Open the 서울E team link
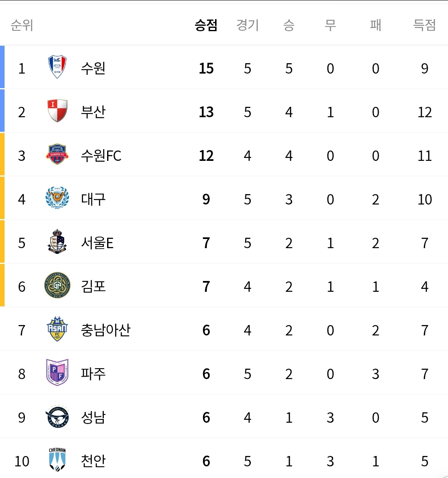448x478 pixels. click(97, 243)
